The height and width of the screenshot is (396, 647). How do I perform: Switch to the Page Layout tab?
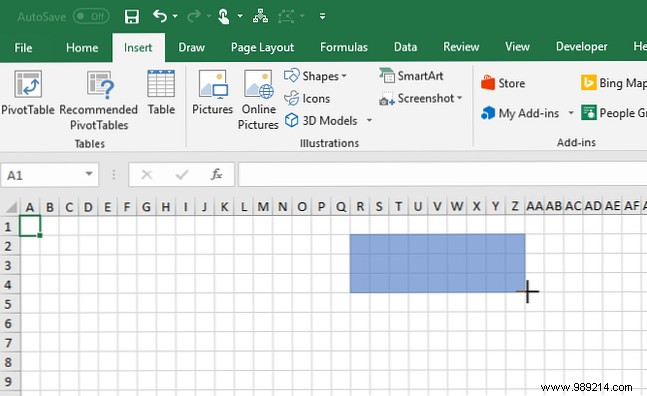coord(262,47)
